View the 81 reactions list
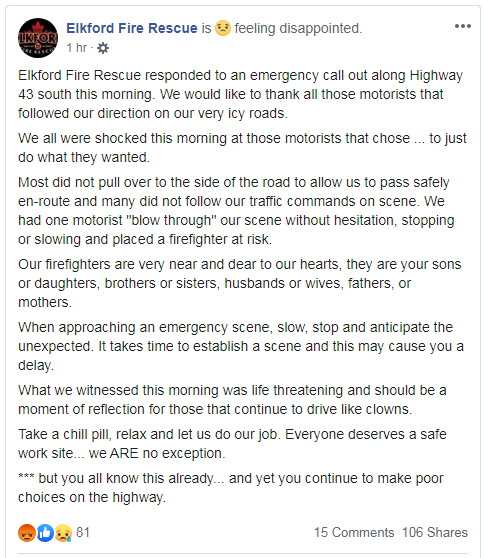This screenshot has height=558, width=485. [x=83, y=532]
